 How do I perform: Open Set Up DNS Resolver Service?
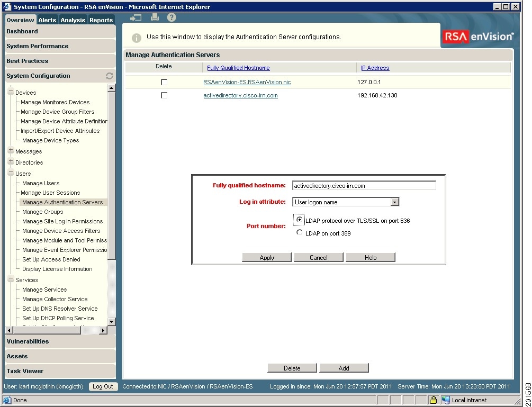(x=60, y=309)
